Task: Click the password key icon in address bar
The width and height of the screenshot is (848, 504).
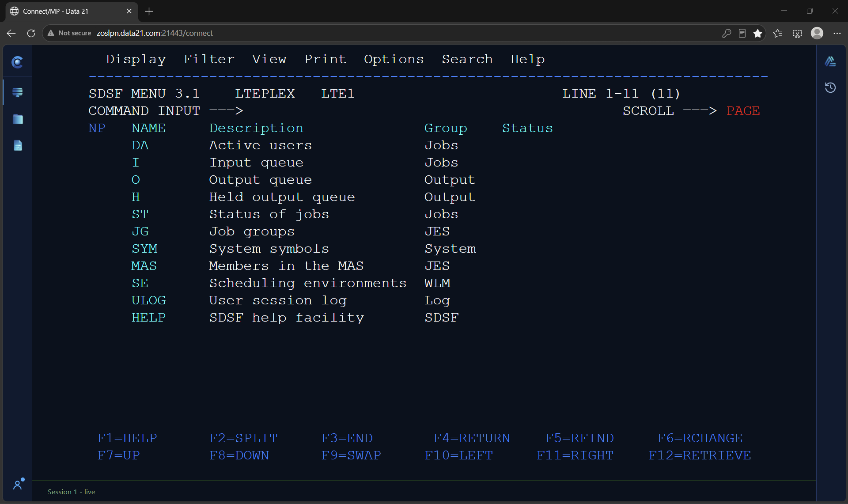Action: [x=727, y=33]
